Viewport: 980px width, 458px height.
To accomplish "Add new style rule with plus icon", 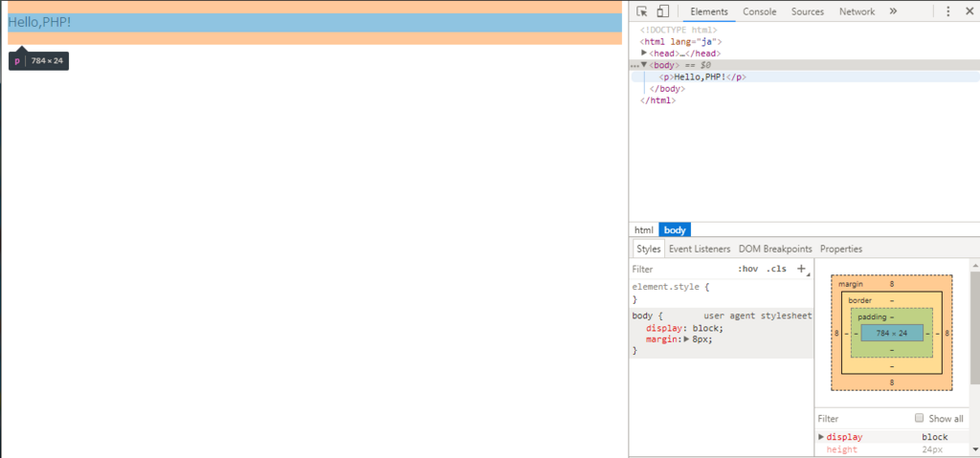I will coord(801,269).
